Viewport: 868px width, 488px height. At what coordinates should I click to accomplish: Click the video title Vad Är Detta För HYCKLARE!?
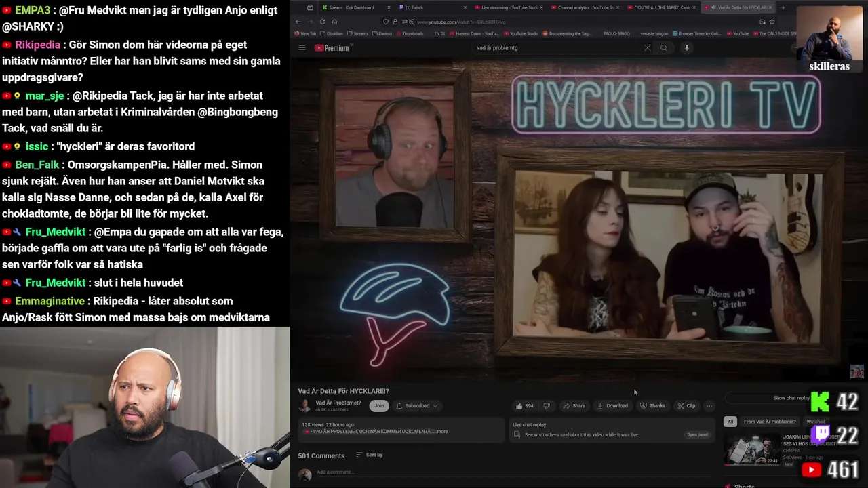343,391
